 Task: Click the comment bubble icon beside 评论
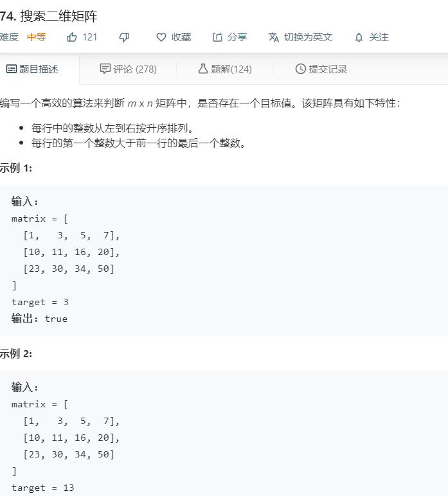pyautogui.click(x=105, y=69)
